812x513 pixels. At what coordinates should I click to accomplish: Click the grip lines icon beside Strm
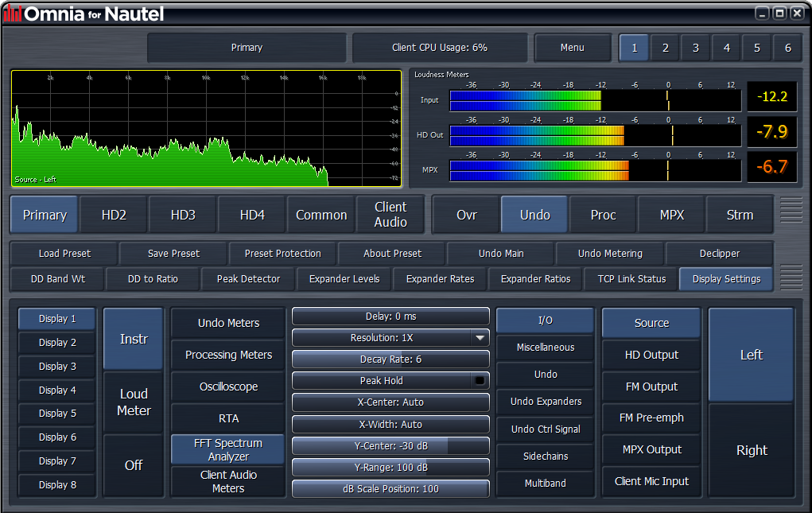pos(791,211)
